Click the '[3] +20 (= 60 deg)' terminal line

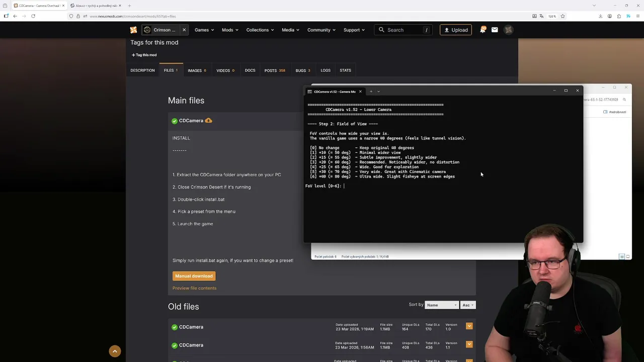click(x=384, y=162)
